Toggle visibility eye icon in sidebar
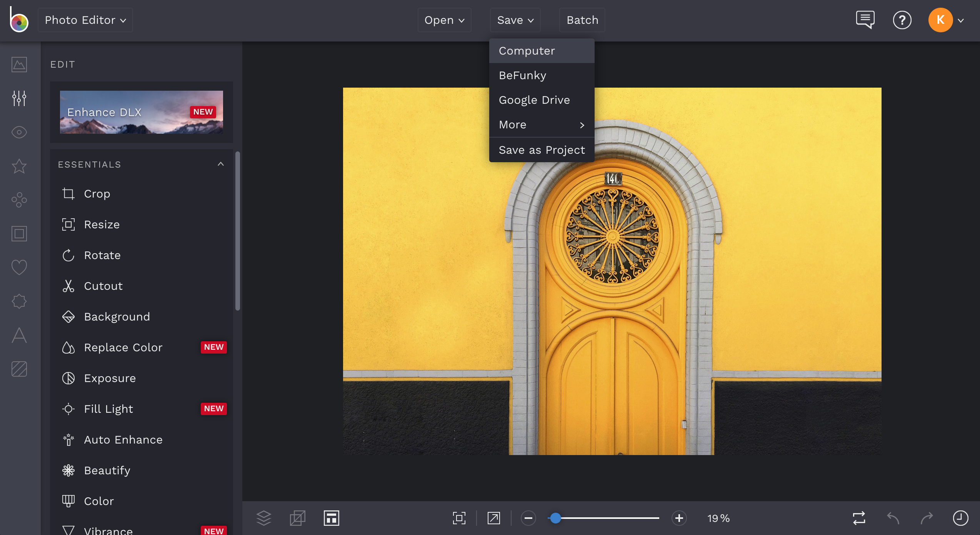 20,132
